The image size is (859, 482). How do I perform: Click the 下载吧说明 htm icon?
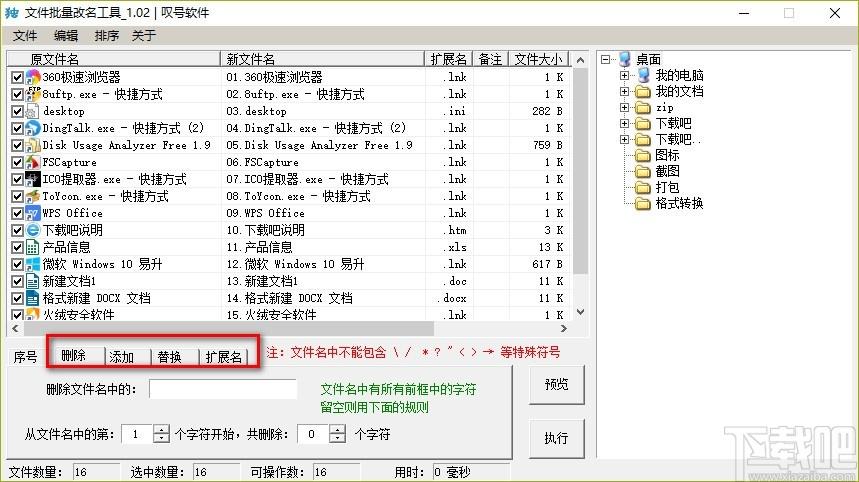33,230
